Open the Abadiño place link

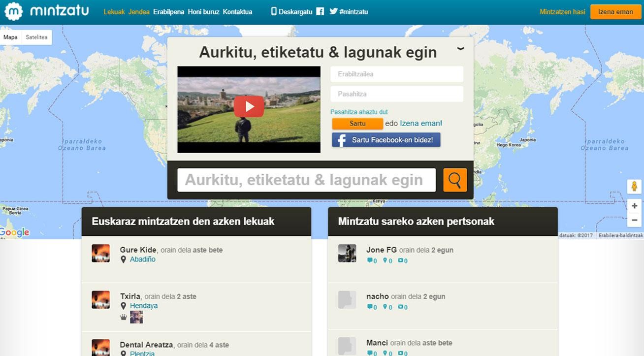click(143, 259)
